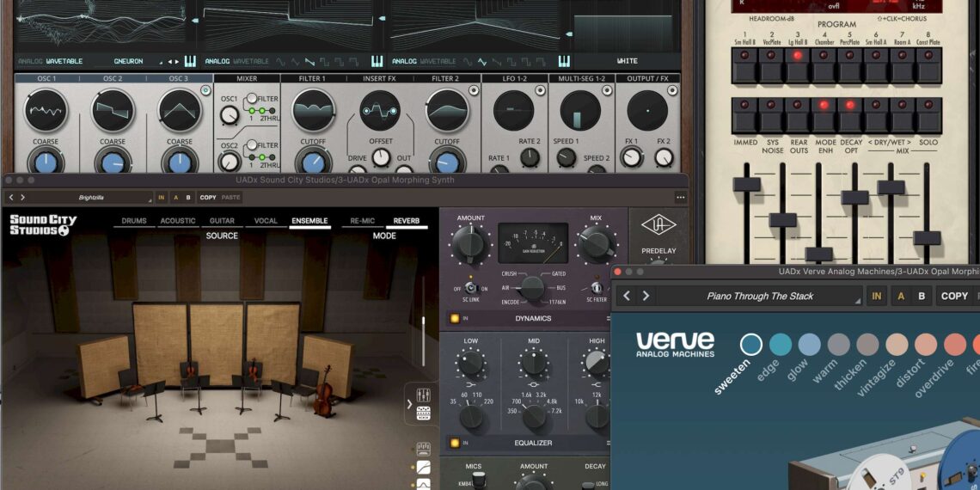Viewport: 980px width, 490px height.
Task: Step to the next GNEURON wavetable arrow
Action: coord(176,62)
